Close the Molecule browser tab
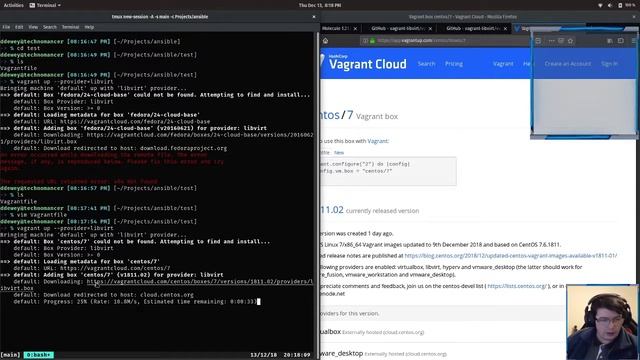 (355, 29)
